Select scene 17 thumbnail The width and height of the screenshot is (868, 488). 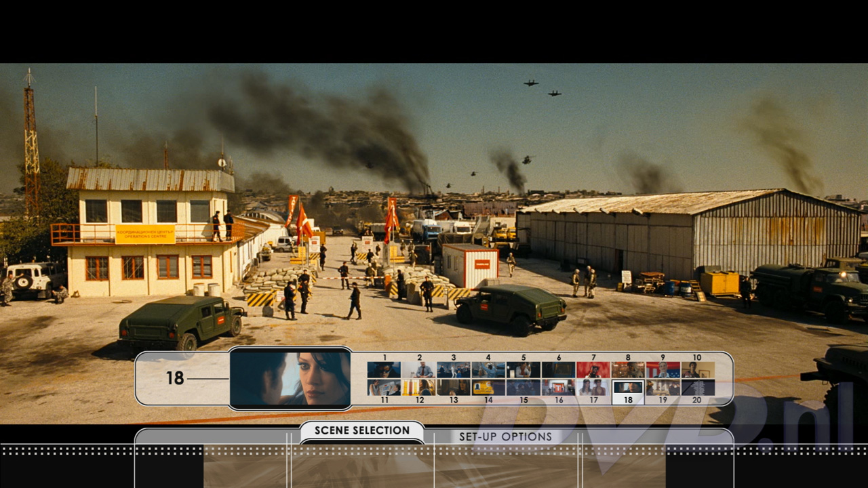593,387
